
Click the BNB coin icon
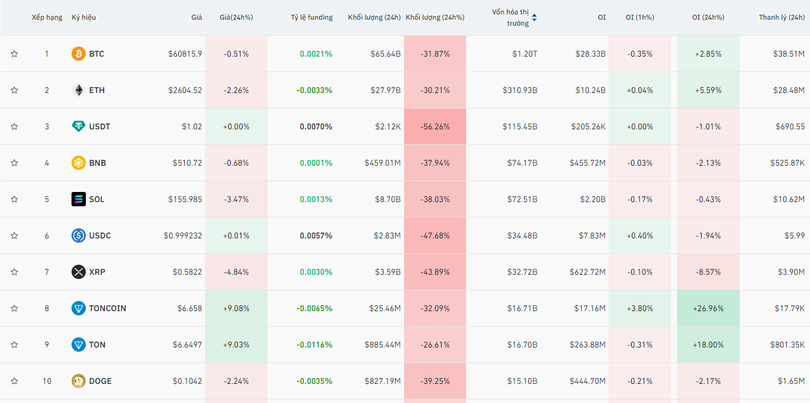[x=78, y=163]
